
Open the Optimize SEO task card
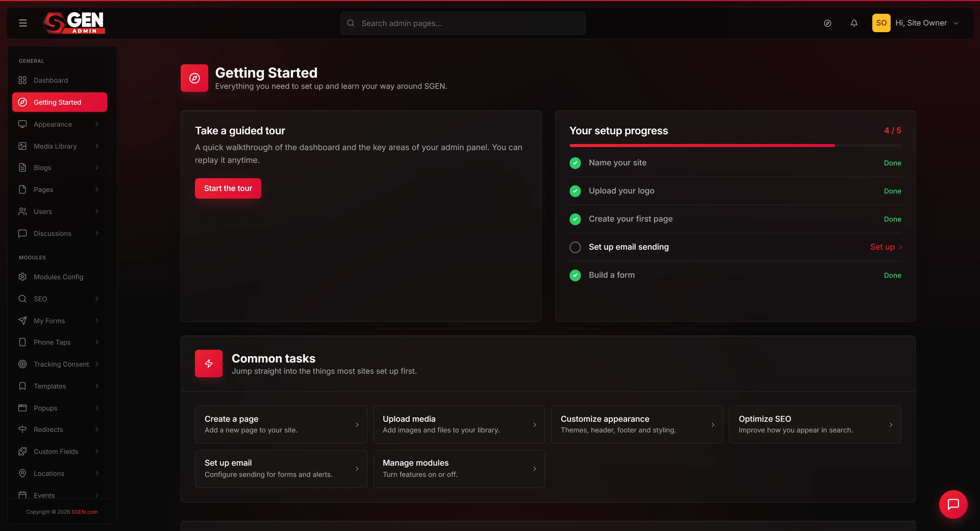815,425
